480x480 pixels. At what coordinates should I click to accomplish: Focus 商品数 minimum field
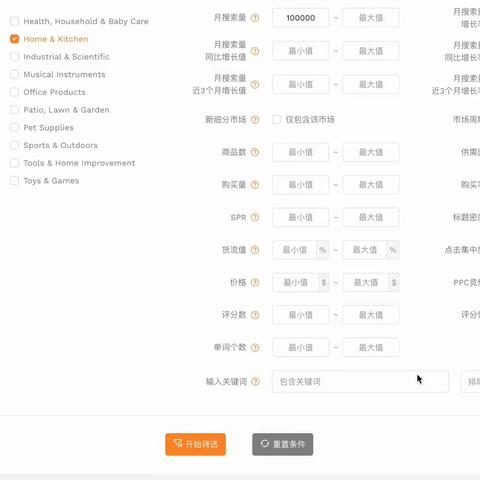pos(300,152)
